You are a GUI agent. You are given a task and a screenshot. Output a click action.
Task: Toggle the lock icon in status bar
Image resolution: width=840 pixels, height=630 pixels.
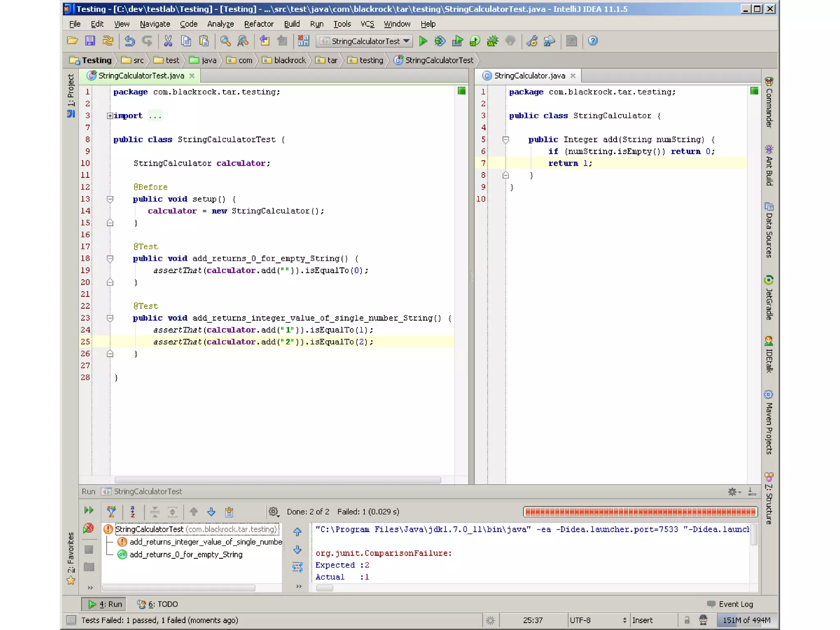point(687,620)
